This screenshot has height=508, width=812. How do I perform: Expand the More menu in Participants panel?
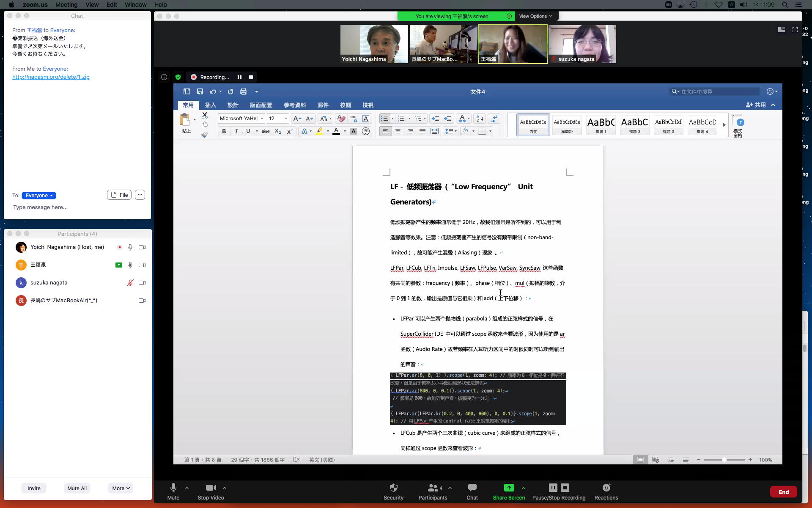coord(121,488)
